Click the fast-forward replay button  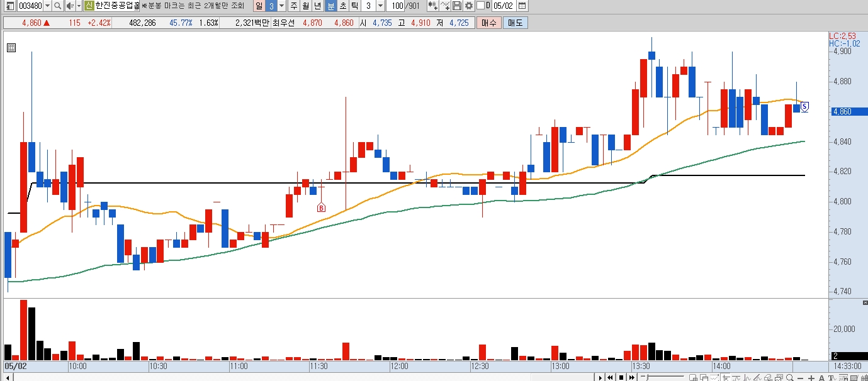pos(632,377)
